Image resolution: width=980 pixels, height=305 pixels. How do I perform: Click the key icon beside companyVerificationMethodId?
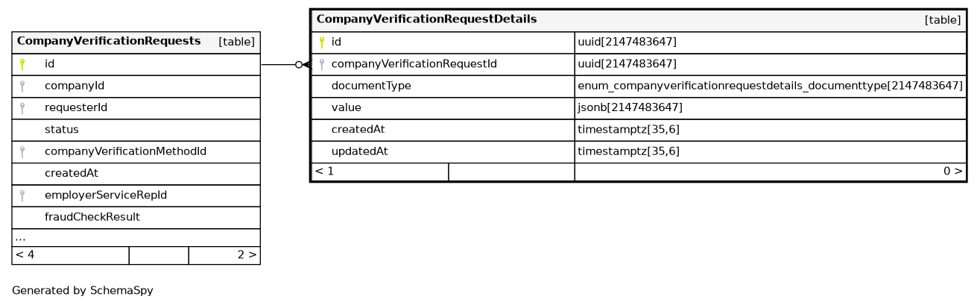click(22, 151)
